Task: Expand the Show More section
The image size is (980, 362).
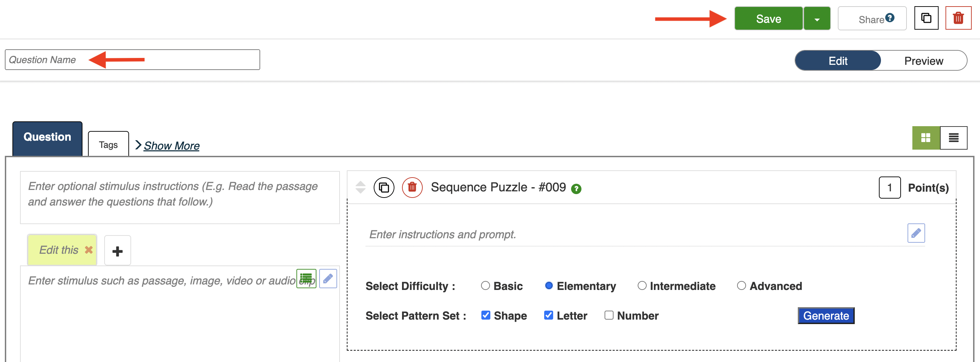Action: [171, 145]
